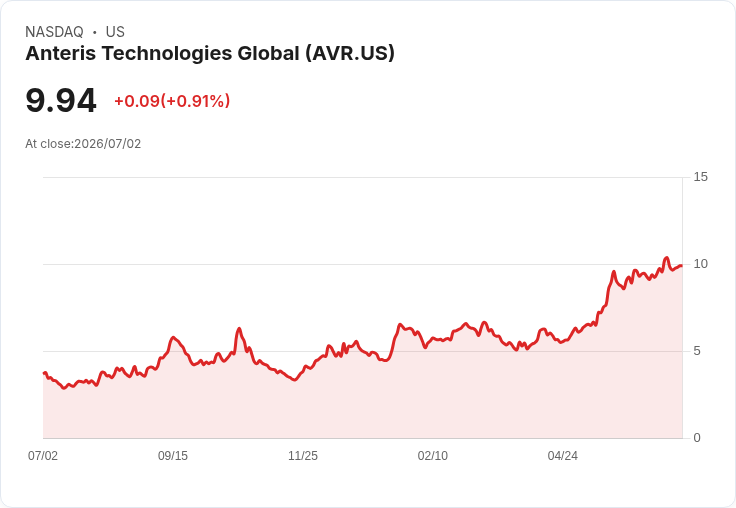Click the 15 value on y-axis
Image resolution: width=736 pixels, height=508 pixels.
click(x=700, y=177)
